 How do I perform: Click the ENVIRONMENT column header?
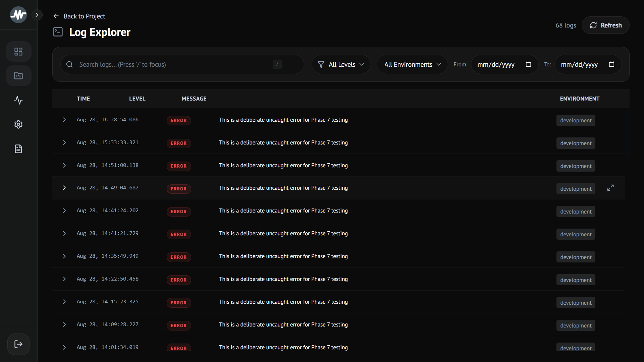point(580,99)
